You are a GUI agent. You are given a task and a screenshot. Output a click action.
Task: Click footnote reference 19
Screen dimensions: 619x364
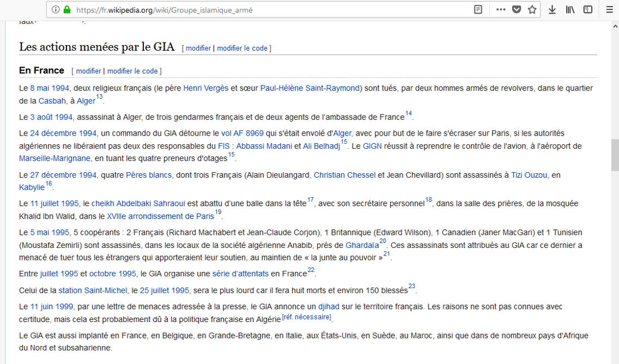(x=218, y=213)
